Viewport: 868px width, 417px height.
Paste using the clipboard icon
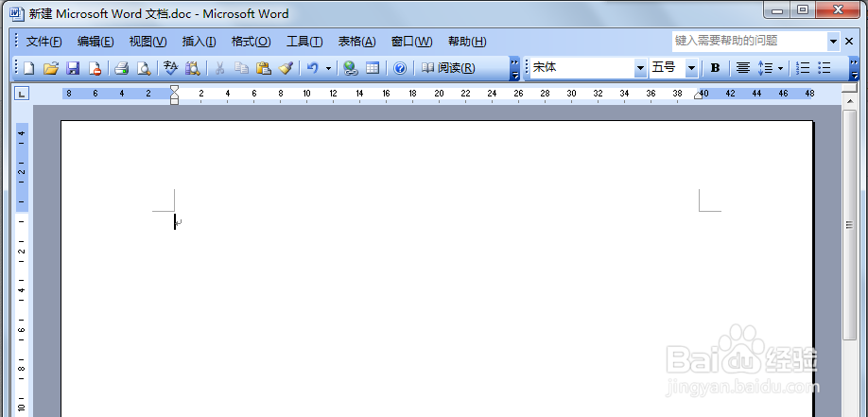264,68
